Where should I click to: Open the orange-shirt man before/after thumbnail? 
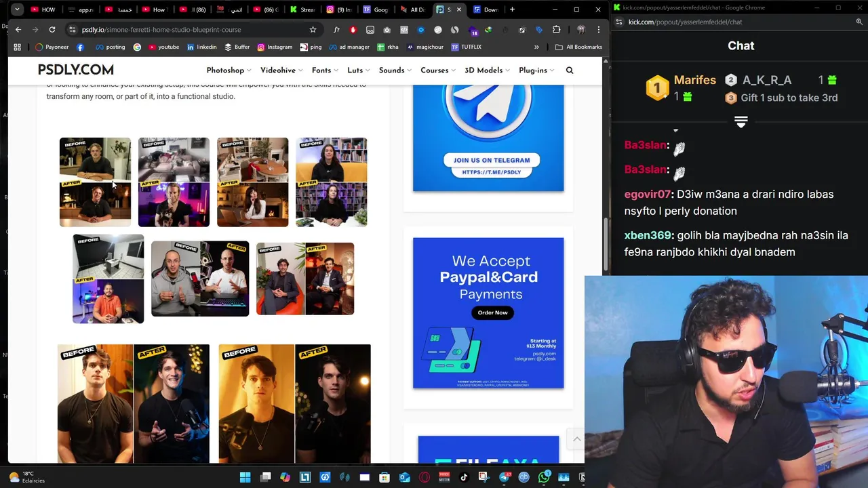(x=108, y=279)
